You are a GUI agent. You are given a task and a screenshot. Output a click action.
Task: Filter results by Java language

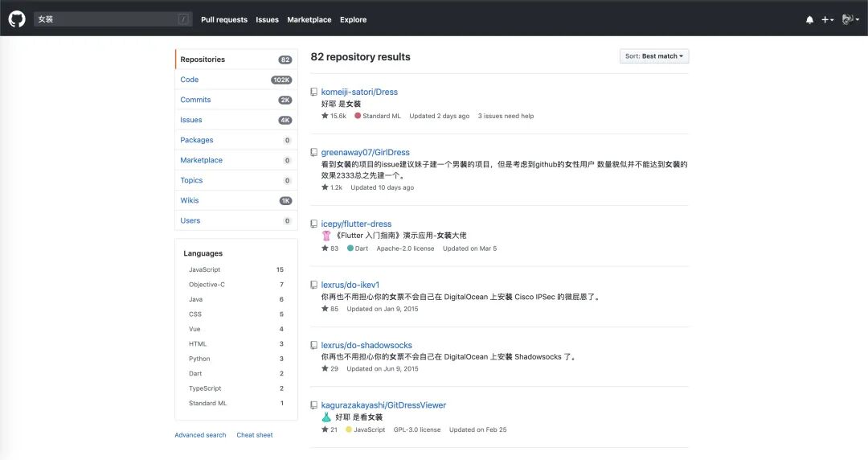tap(236, 299)
